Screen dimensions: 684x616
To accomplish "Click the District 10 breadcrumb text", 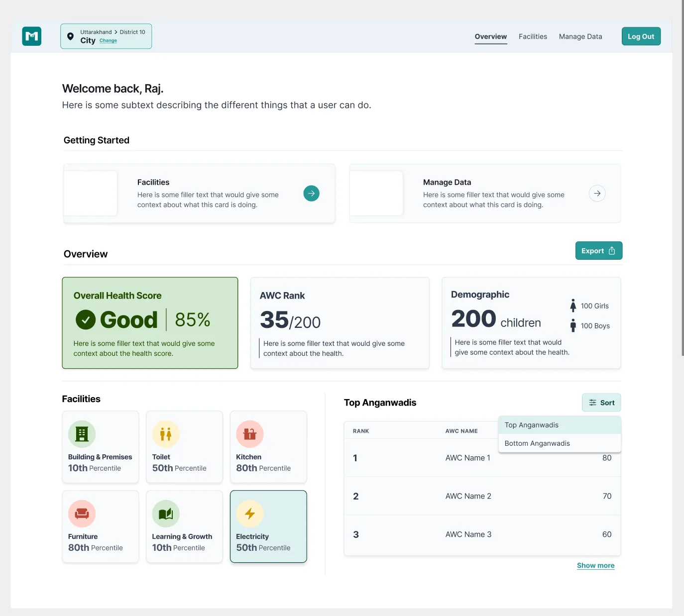I will point(132,32).
